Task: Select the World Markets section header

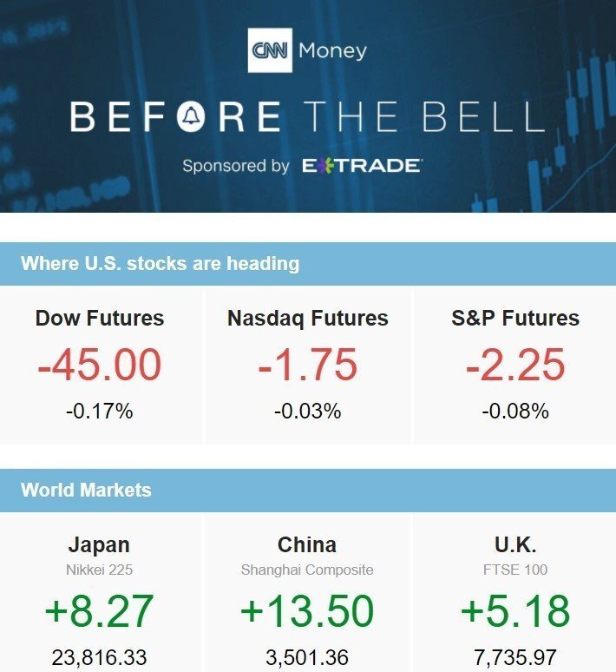Action: [x=86, y=490]
